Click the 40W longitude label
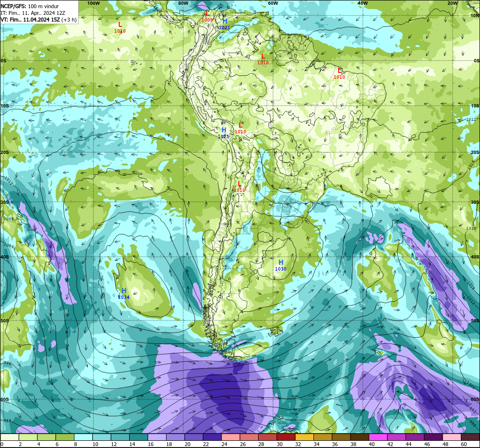Screen dimensions: 480x448 [362, 3]
